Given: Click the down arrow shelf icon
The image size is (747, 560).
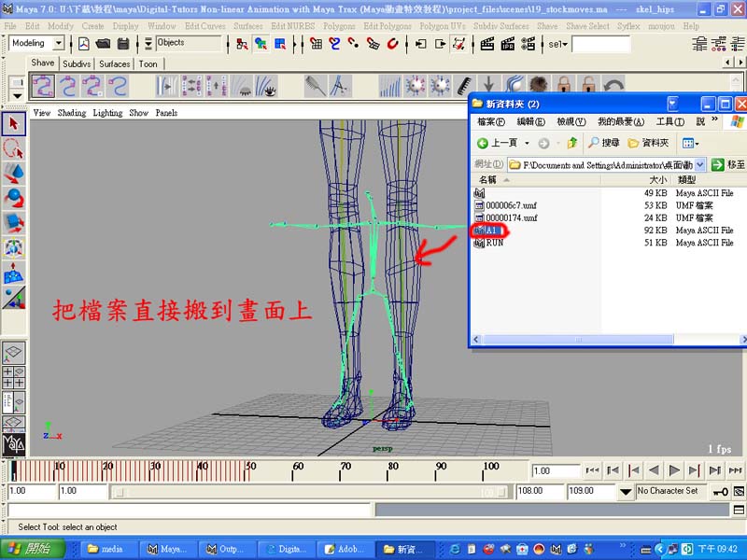Looking at the screenshot, I should coord(488,85).
